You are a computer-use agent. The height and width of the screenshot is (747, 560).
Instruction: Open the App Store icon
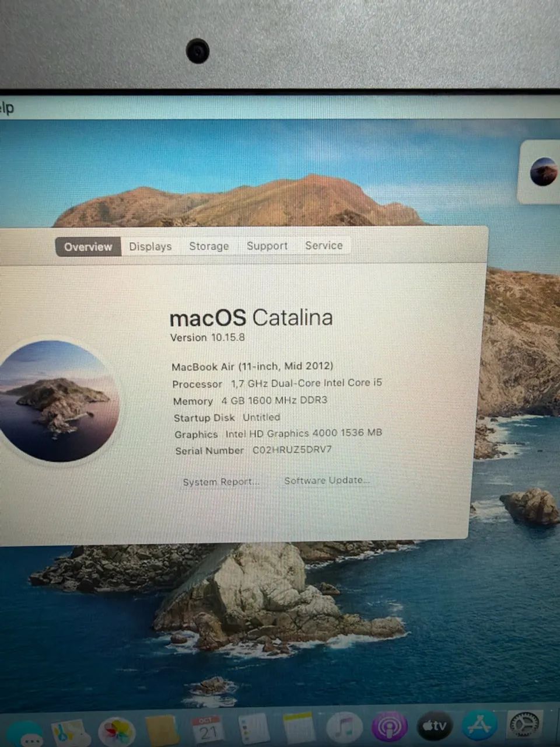pos(480,725)
